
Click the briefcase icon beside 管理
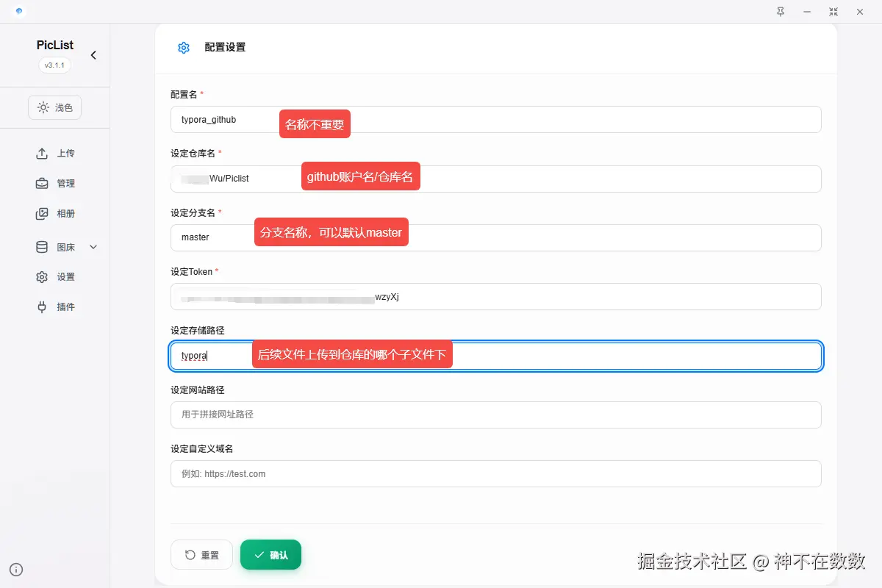click(42, 184)
